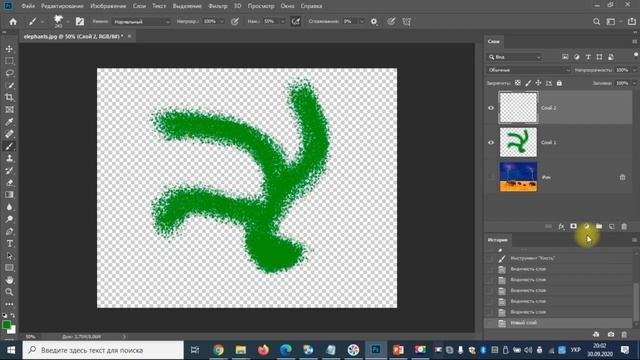Switch to elephants.jpg document tab
This screenshot has height=360, width=640.
[73, 36]
